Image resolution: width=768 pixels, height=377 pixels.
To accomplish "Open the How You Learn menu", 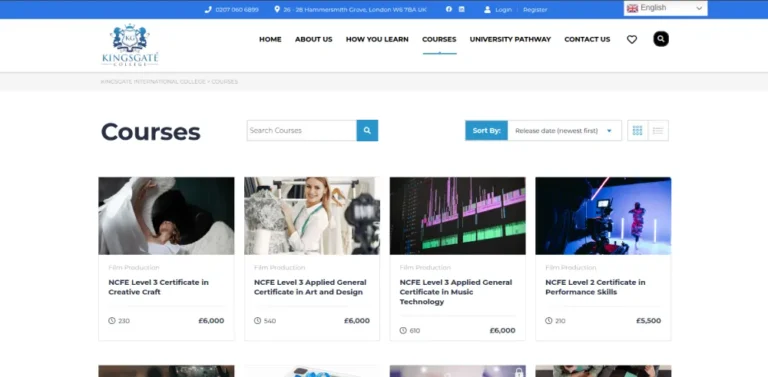I will click(x=377, y=39).
